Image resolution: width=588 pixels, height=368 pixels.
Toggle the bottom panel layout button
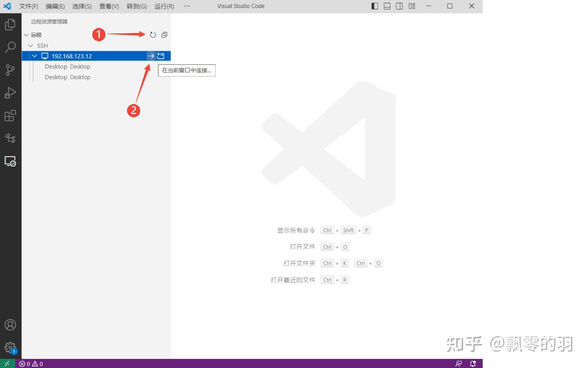click(387, 6)
